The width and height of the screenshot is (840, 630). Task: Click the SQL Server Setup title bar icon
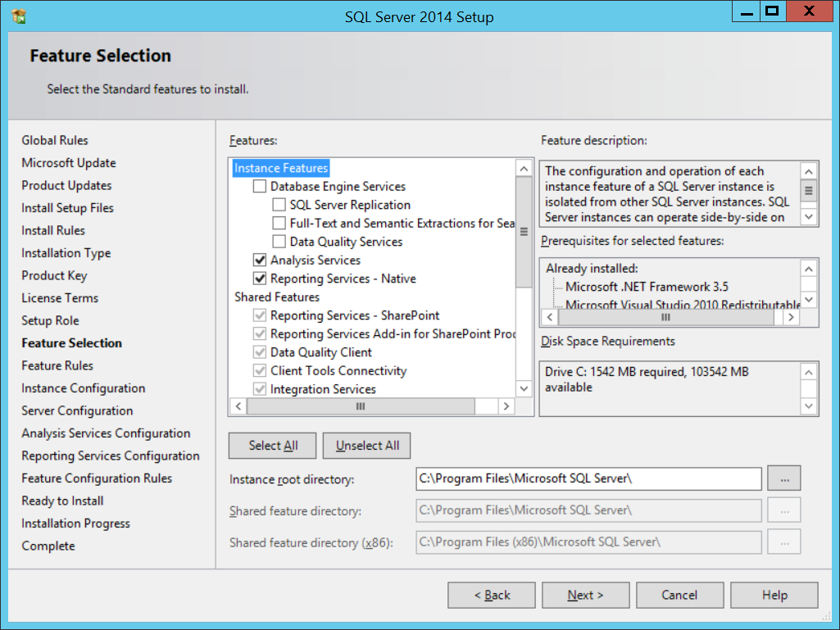[x=19, y=16]
